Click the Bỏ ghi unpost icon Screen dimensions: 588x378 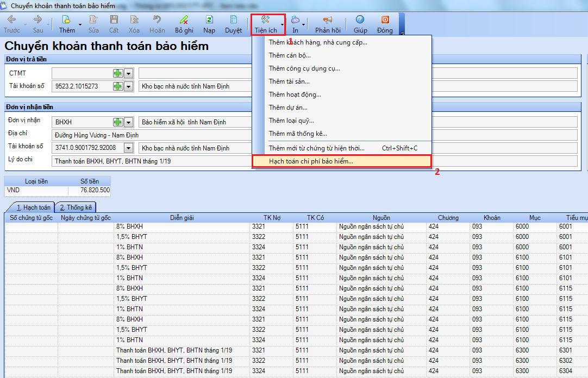point(184,20)
